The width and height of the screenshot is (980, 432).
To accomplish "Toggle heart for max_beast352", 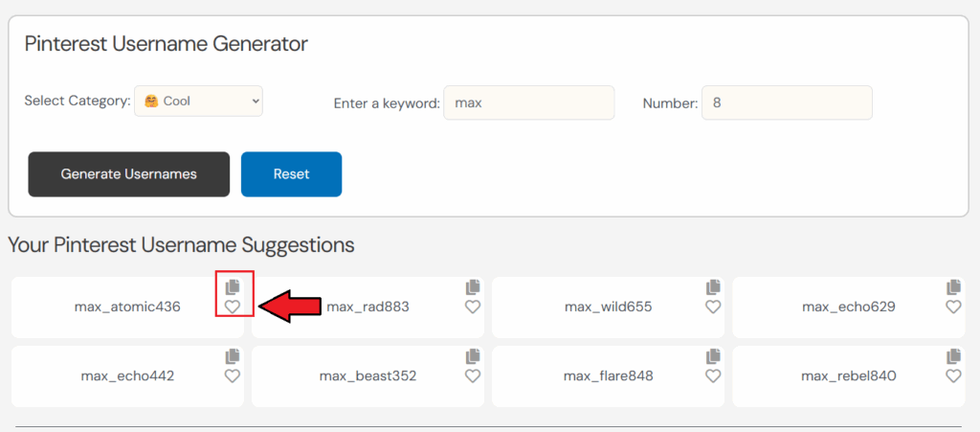I will point(473,375).
